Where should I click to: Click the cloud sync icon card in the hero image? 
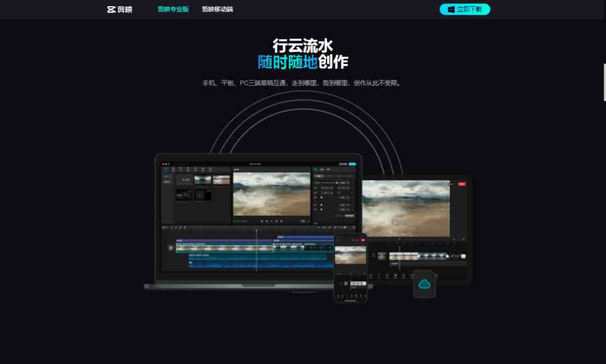coord(424,284)
